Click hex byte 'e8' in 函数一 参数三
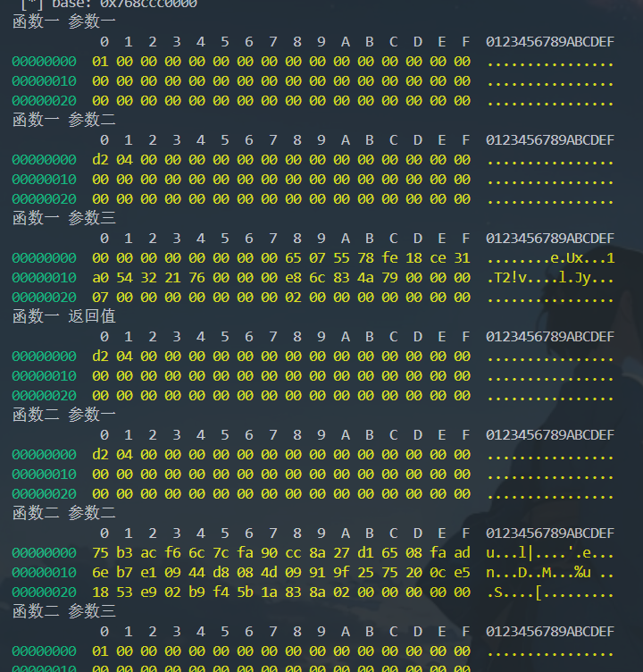Image resolution: width=643 pixels, height=672 pixels. (294, 278)
